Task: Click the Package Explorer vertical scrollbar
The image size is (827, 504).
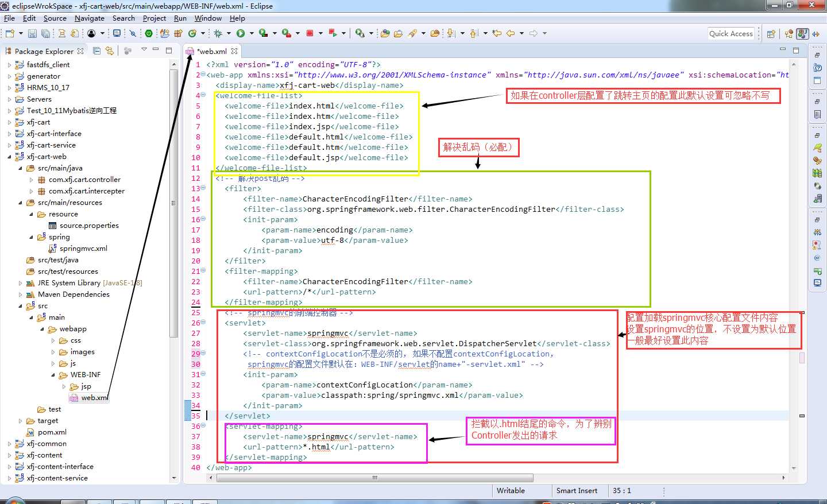Action: (x=174, y=203)
